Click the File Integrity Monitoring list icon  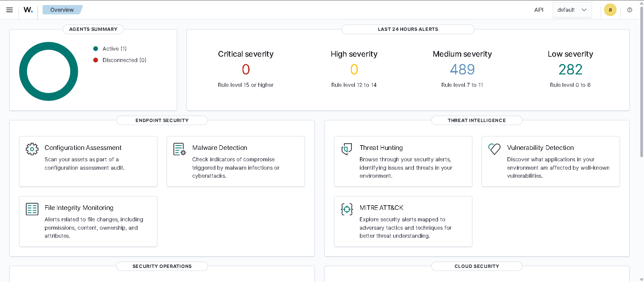pos(32,209)
